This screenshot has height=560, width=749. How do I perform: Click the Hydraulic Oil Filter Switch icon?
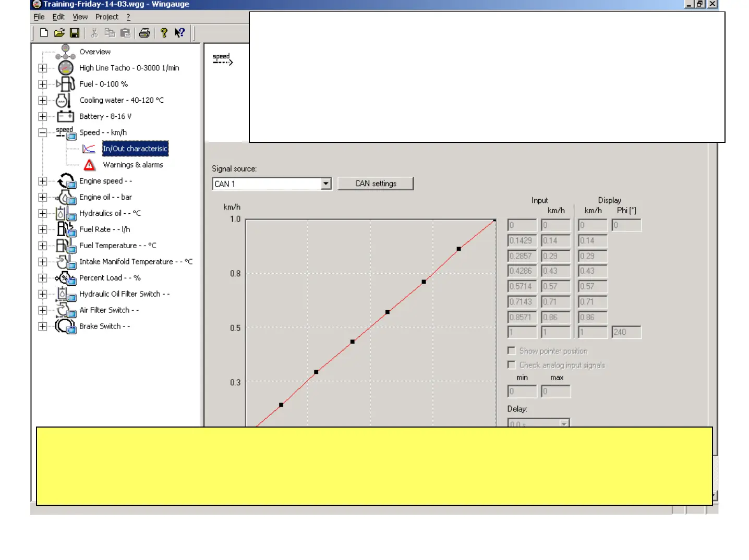(x=66, y=294)
